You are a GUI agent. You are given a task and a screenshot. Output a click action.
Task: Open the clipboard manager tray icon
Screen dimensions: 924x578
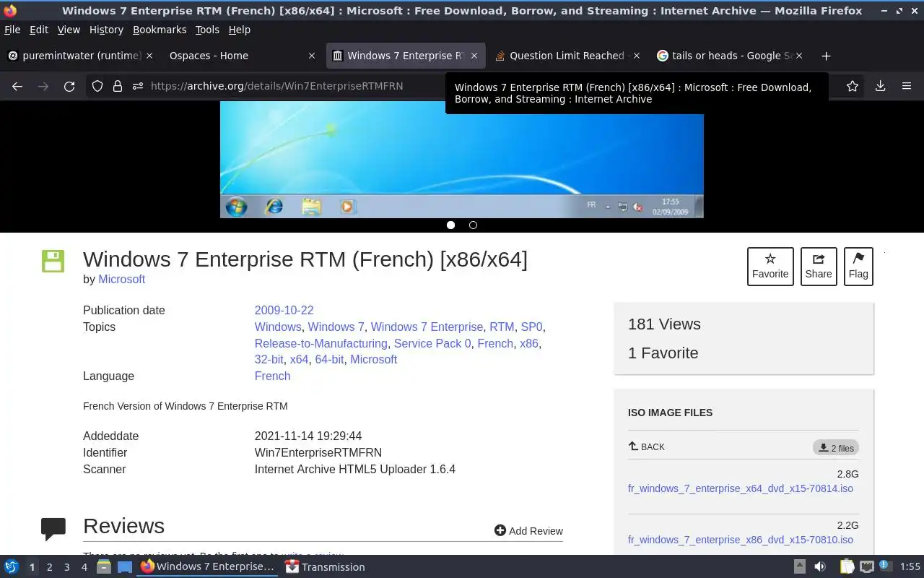(x=847, y=567)
